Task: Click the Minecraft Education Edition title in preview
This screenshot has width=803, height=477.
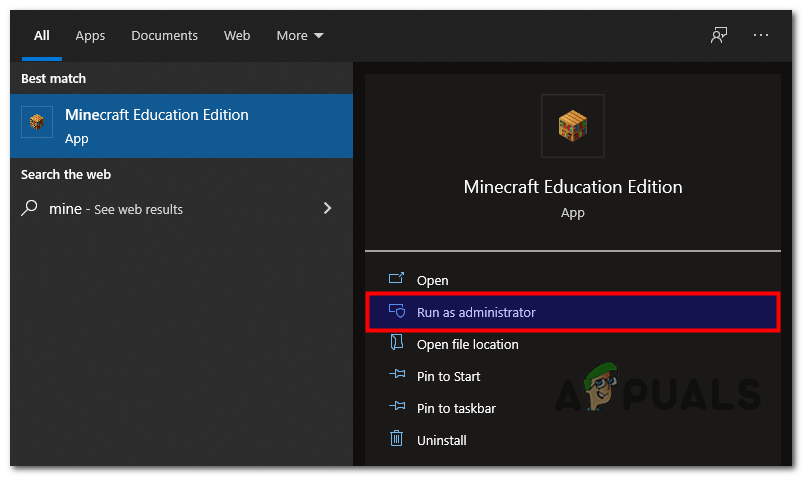Action: tap(573, 187)
